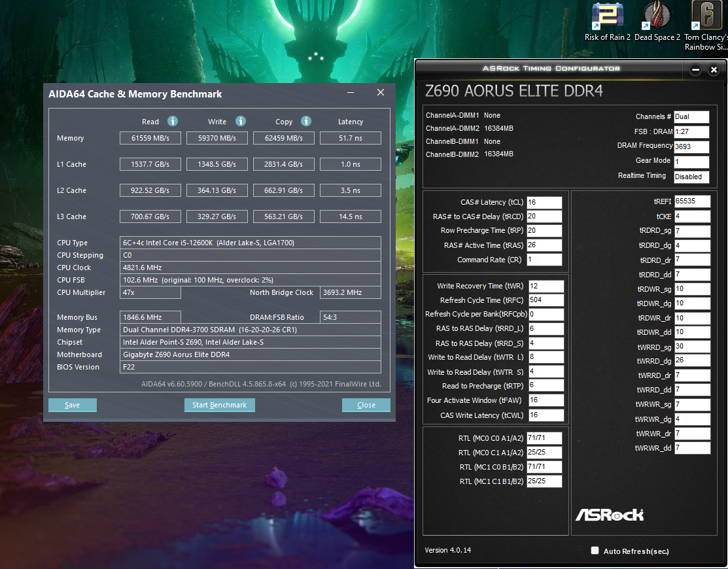Image resolution: width=728 pixels, height=569 pixels.
Task: Click the tRDRD_dg value field
Action: click(x=692, y=245)
